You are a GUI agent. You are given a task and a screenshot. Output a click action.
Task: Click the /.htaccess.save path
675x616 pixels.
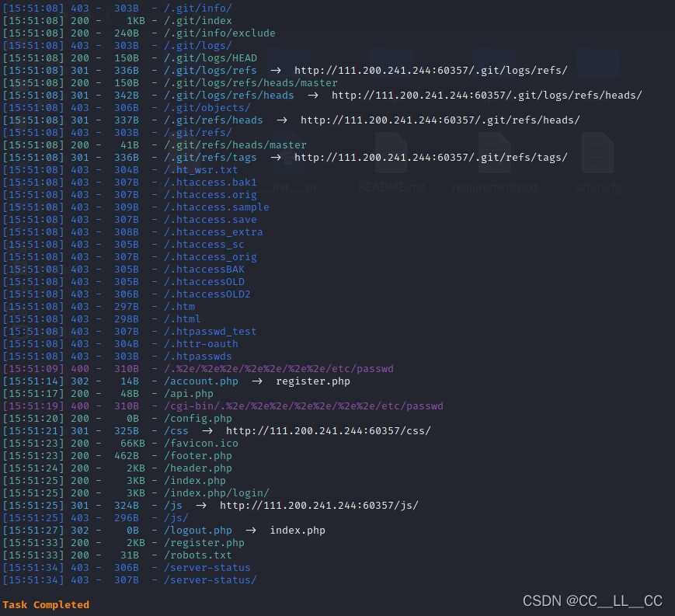[211, 220]
